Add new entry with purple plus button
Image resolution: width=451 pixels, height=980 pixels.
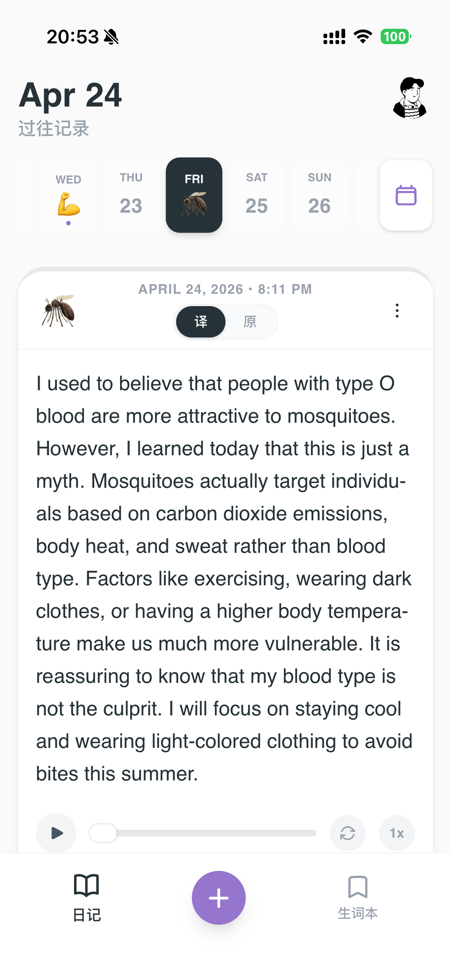pyautogui.click(x=219, y=897)
